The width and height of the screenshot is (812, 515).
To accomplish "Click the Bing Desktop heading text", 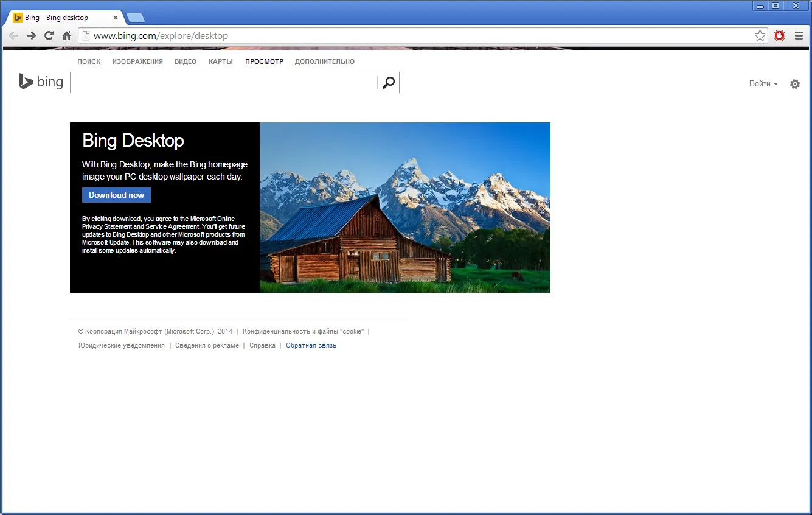I will (x=133, y=141).
